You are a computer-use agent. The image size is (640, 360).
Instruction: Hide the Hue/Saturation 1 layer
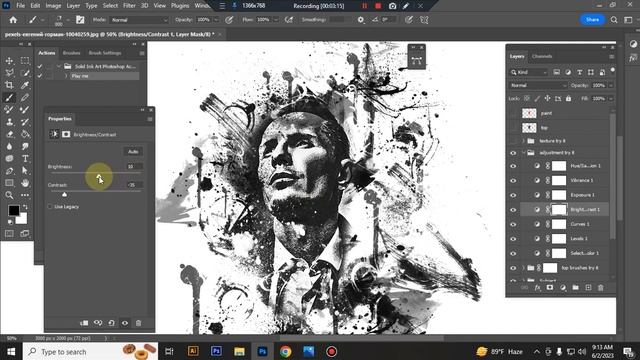(x=513, y=166)
